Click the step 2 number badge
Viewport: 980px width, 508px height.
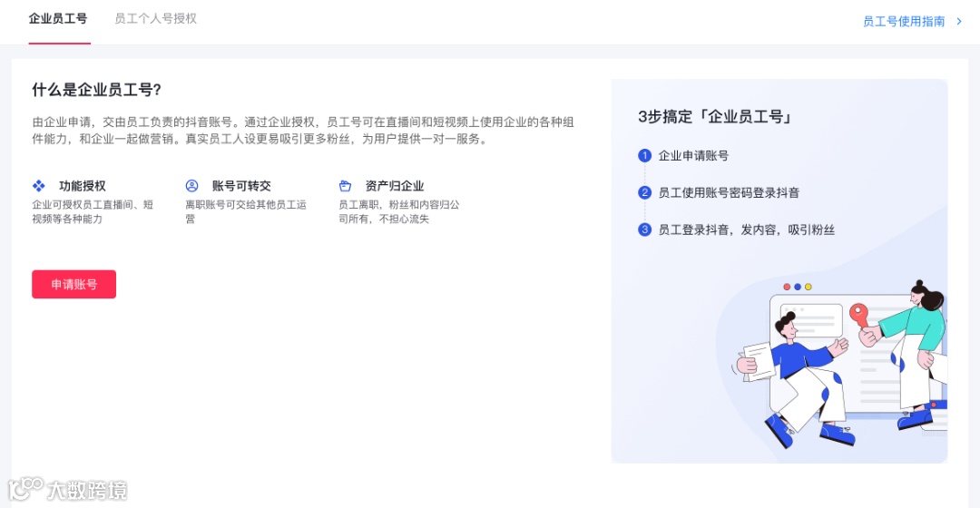(x=644, y=192)
